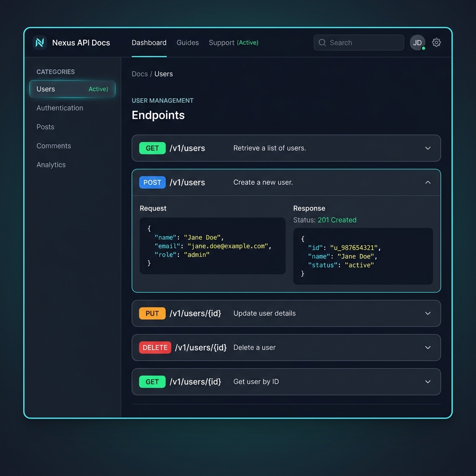Click the "Request" section label
Image resolution: width=476 pixels, height=476 pixels.
(153, 208)
